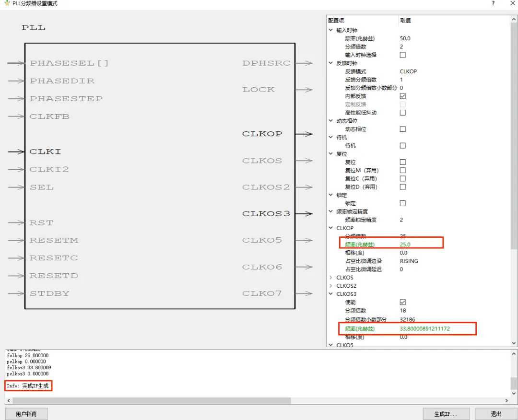Viewport: 518px width, 420px height.
Task: Click the horizontal scrollbar right arrow
Action: 506,400
